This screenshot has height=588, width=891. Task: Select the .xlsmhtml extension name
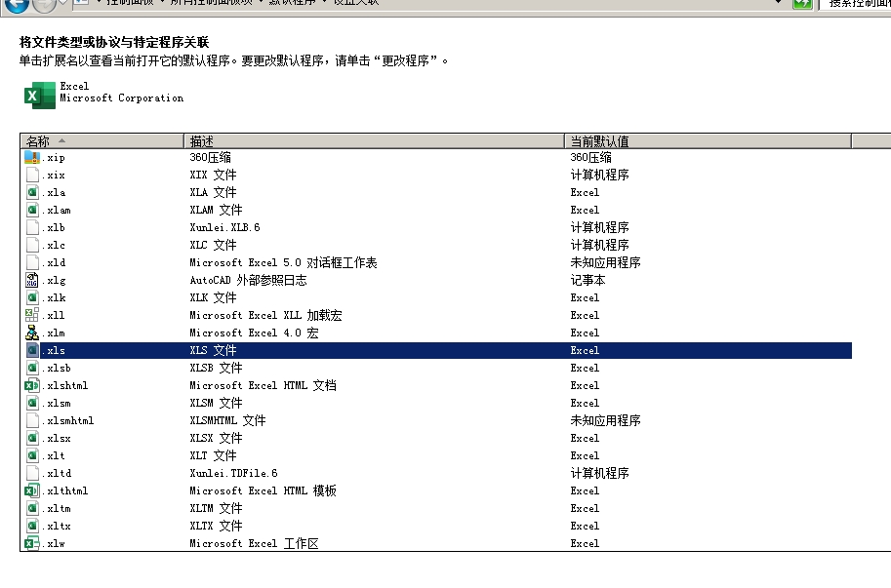point(67,421)
